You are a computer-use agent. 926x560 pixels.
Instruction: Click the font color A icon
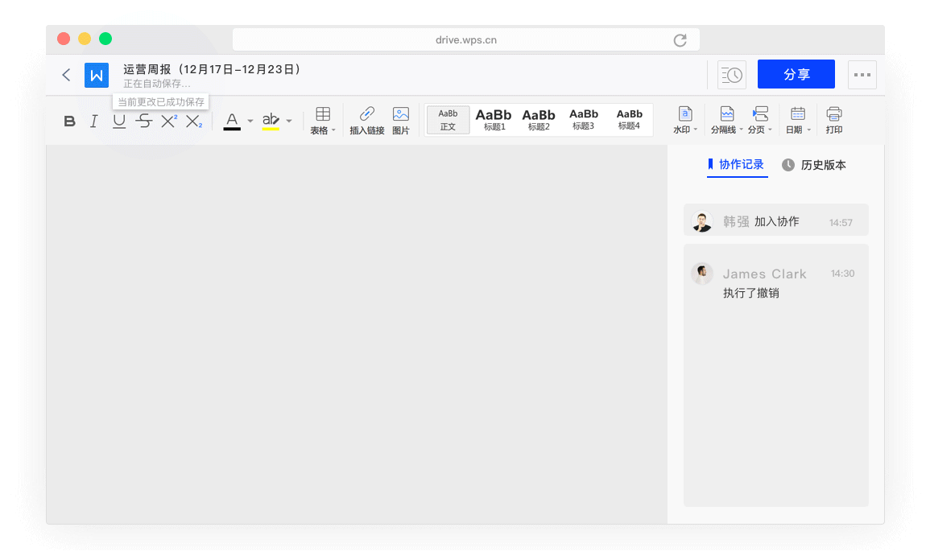coord(232,121)
